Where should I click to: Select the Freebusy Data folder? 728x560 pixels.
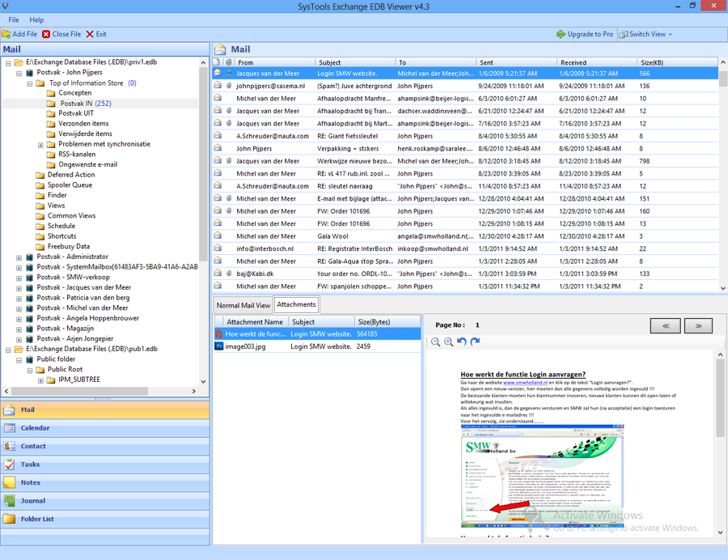coord(69,246)
